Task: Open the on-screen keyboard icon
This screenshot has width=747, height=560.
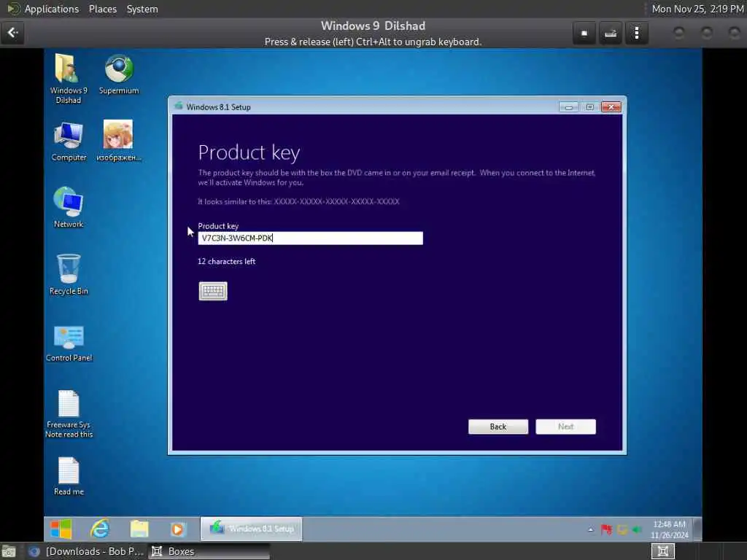Action: (x=213, y=291)
